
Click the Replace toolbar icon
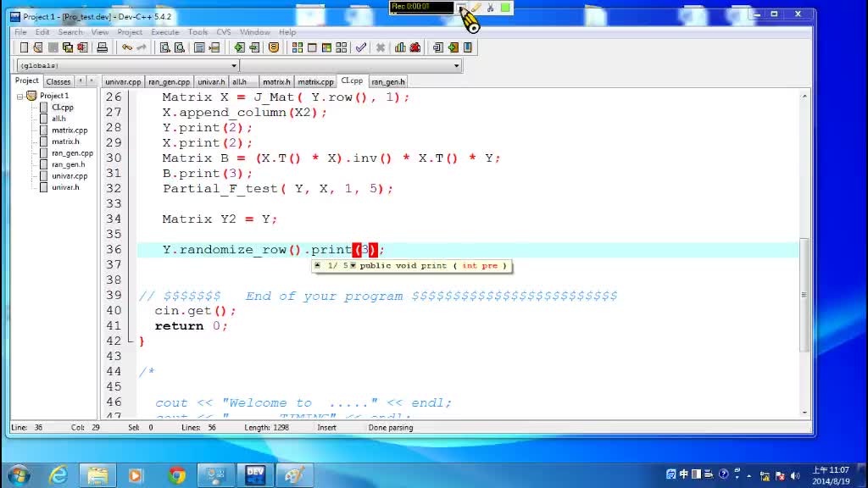pyautogui.click(x=180, y=47)
